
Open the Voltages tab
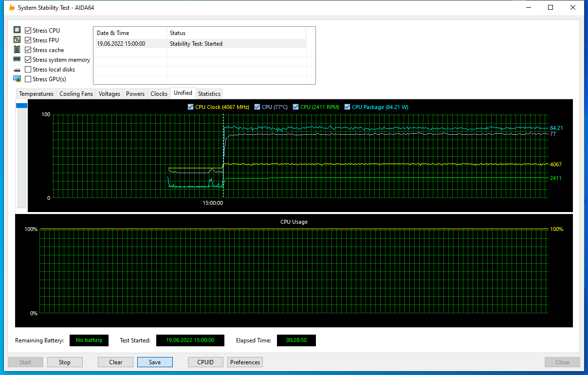coord(110,94)
